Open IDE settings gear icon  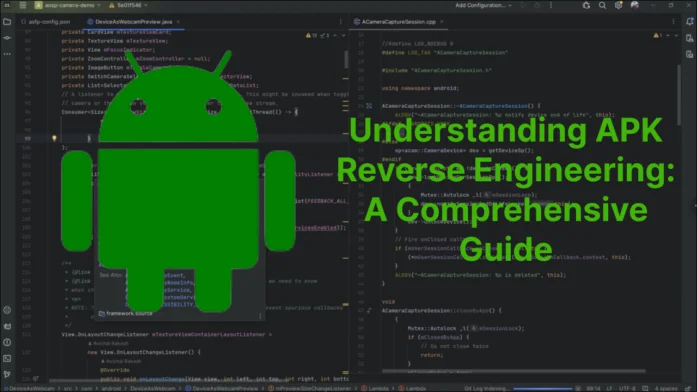618,5
